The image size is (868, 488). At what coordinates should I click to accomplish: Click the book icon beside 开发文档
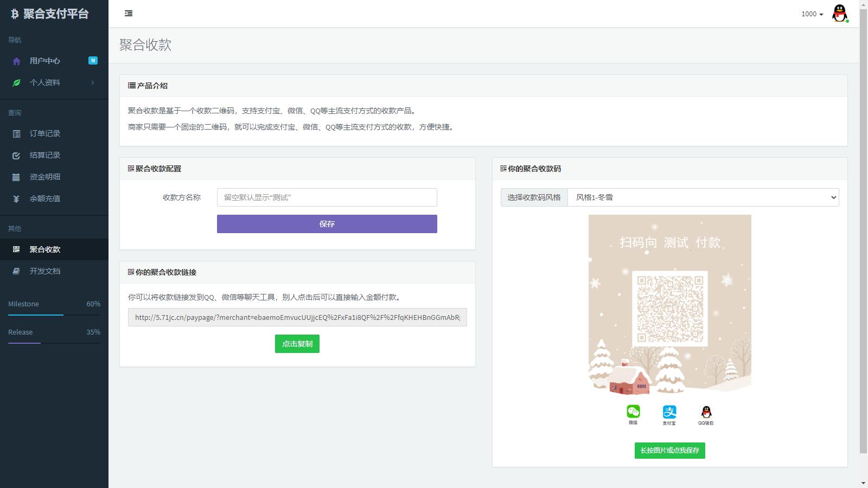[16, 271]
